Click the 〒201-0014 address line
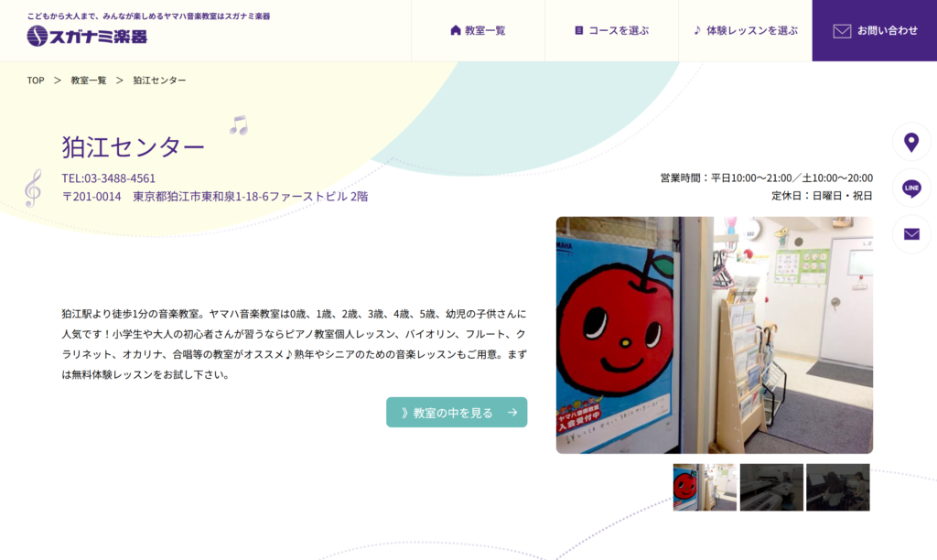The width and height of the screenshot is (937, 560). click(x=214, y=196)
